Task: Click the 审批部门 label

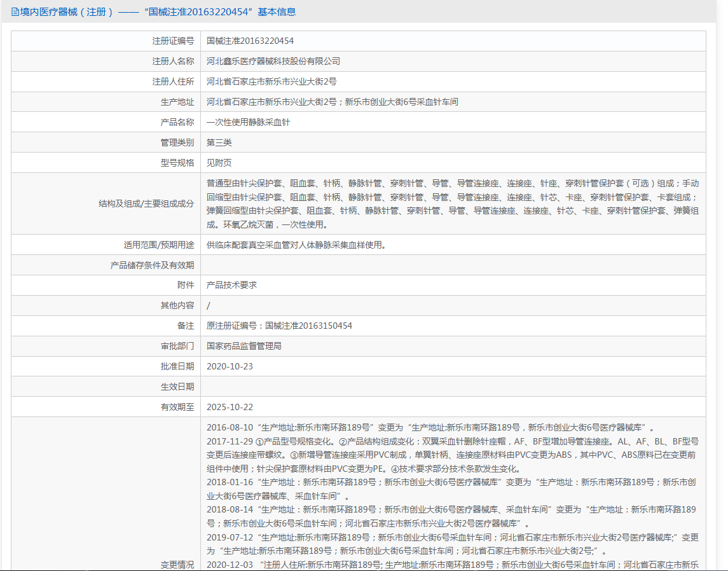Action: 177,347
